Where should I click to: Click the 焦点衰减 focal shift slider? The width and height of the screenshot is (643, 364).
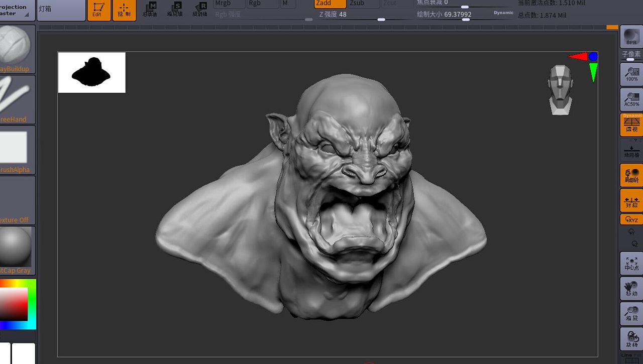[x=465, y=4]
